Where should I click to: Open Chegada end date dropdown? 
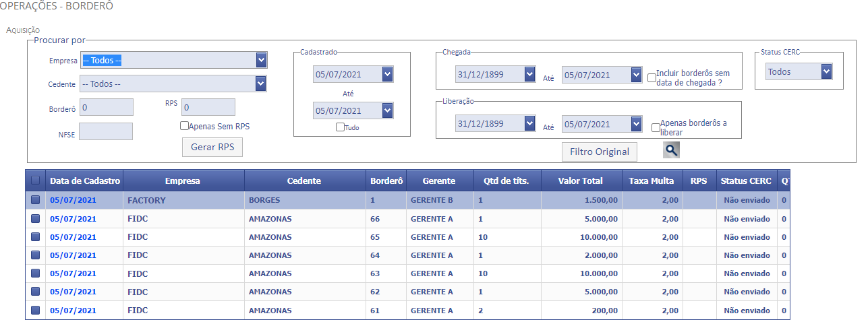pos(636,75)
